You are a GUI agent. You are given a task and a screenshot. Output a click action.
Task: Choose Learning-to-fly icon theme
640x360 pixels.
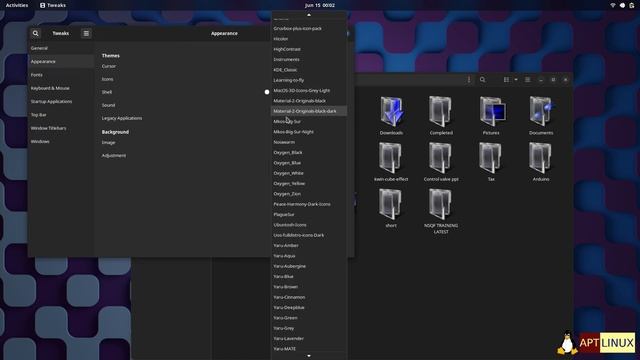(x=309, y=80)
